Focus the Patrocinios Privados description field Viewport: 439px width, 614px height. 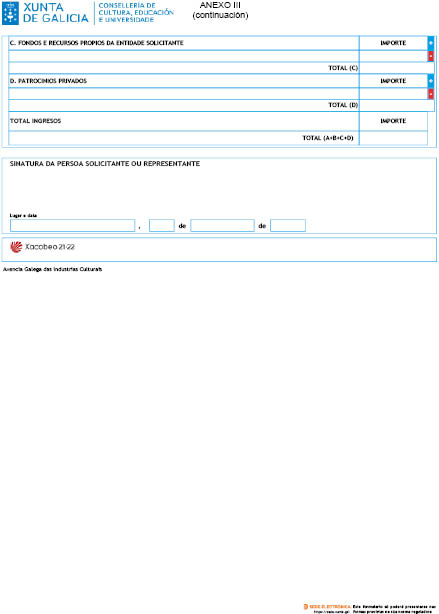coord(184,94)
